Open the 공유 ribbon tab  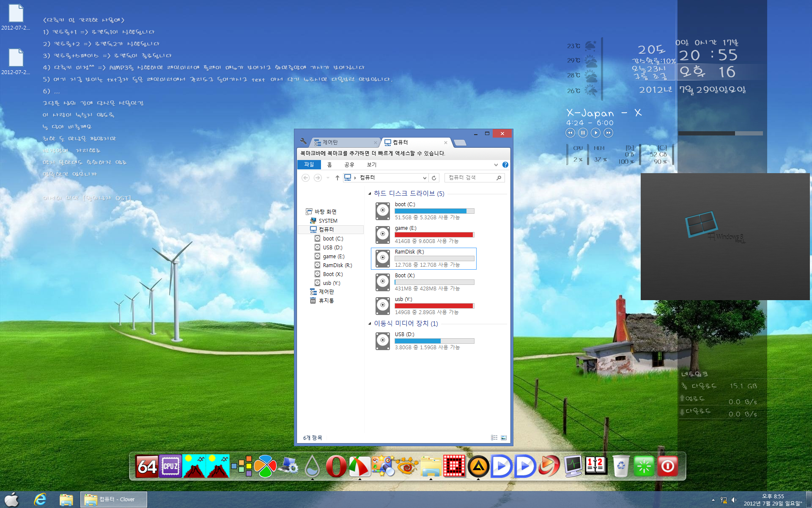349,165
